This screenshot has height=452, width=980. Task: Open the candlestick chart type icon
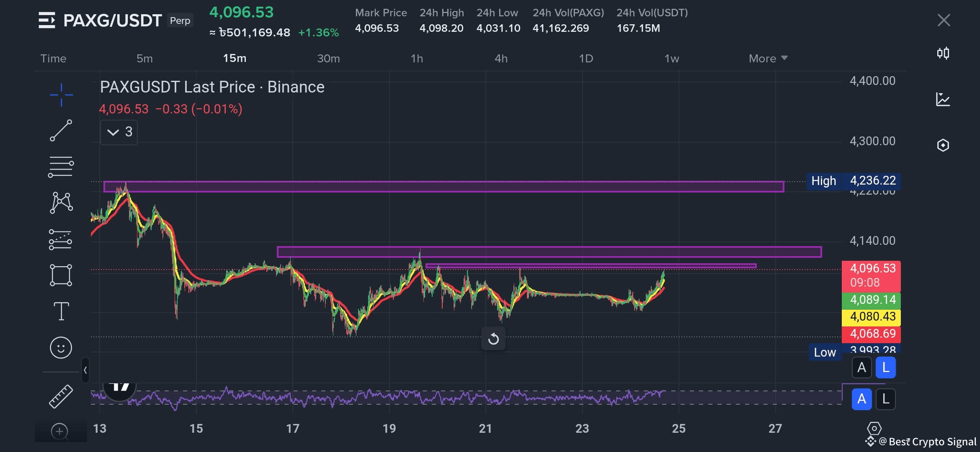(943, 53)
